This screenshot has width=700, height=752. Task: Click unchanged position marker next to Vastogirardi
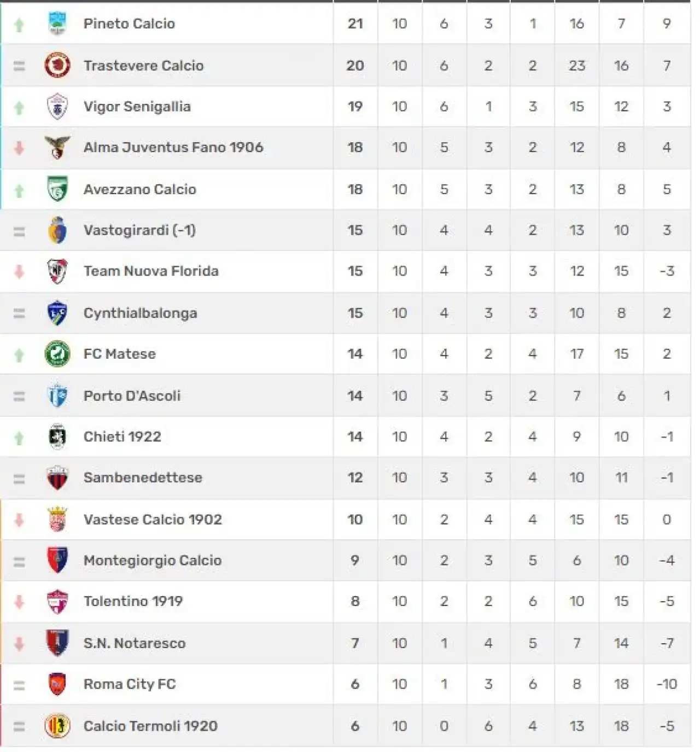point(19,231)
